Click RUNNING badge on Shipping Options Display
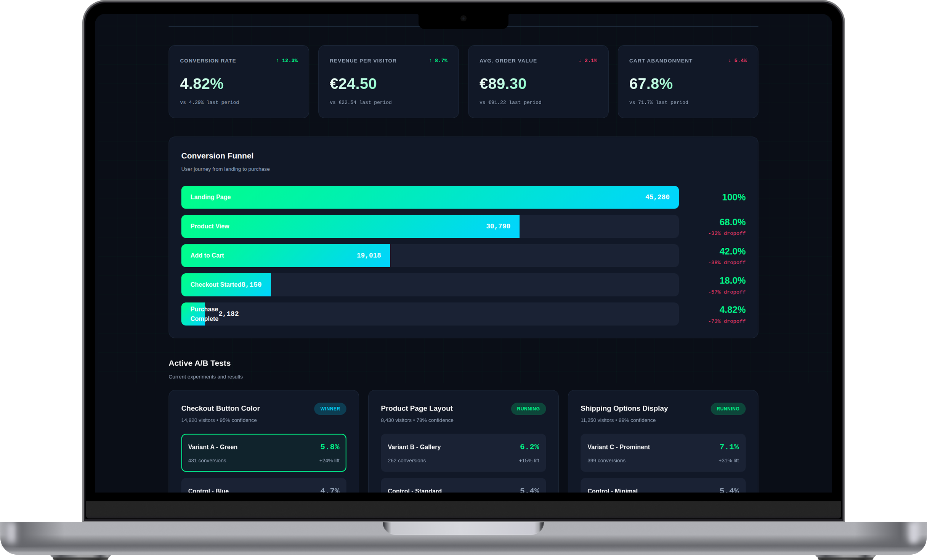 click(727, 409)
